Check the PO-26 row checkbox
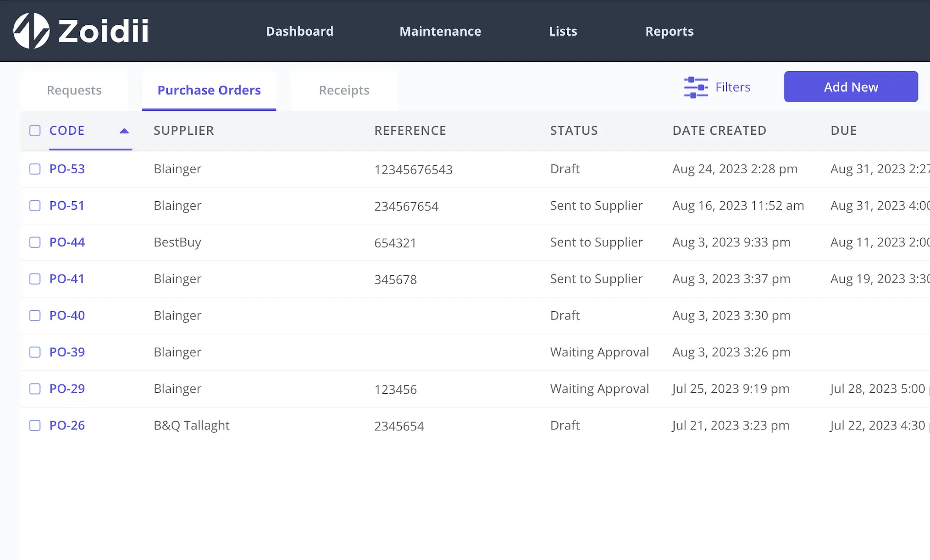 click(x=35, y=426)
